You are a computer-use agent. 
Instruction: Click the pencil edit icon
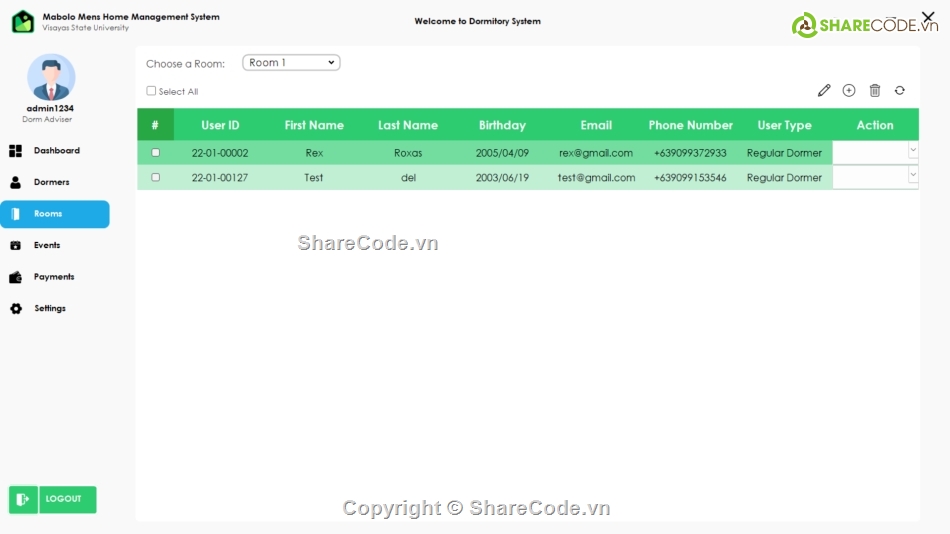pyautogui.click(x=824, y=90)
